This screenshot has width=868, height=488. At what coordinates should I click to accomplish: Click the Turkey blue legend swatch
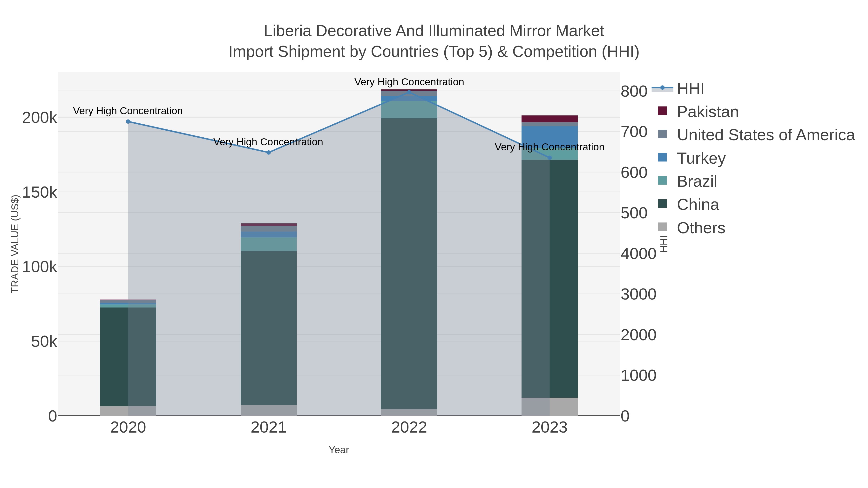point(663,157)
